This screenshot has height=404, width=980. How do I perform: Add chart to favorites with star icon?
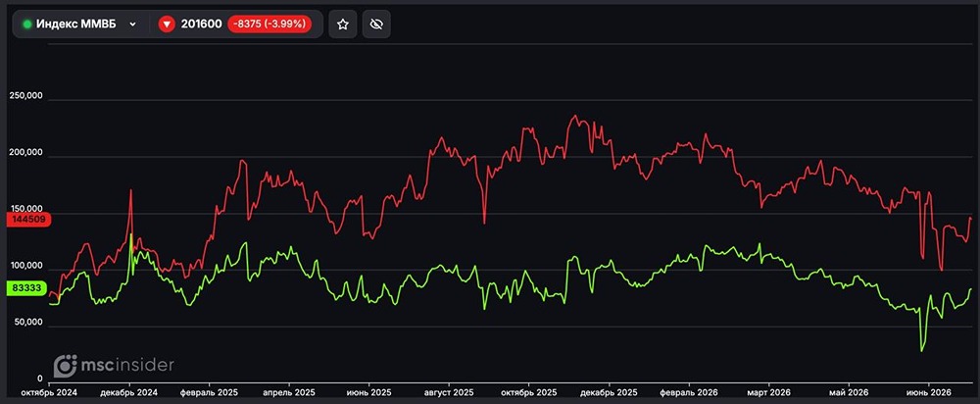pyautogui.click(x=342, y=25)
